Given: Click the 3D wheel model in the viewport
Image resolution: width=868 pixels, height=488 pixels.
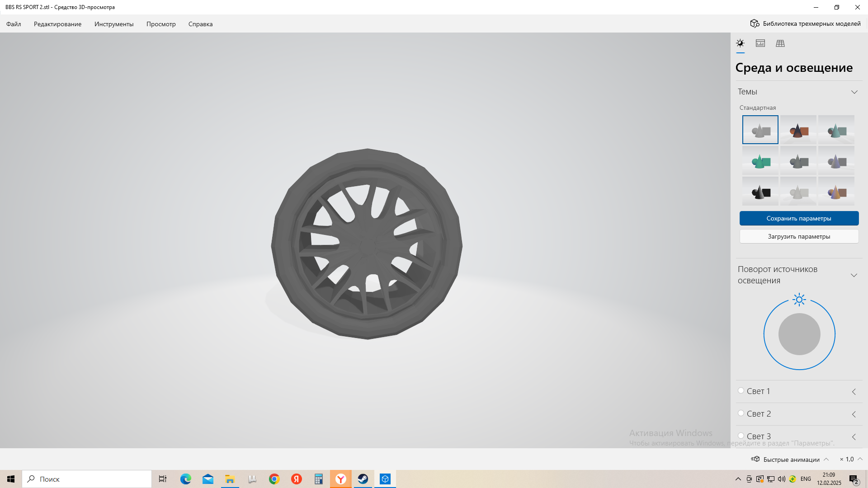Looking at the screenshot, I should click(x=367, y=244).
